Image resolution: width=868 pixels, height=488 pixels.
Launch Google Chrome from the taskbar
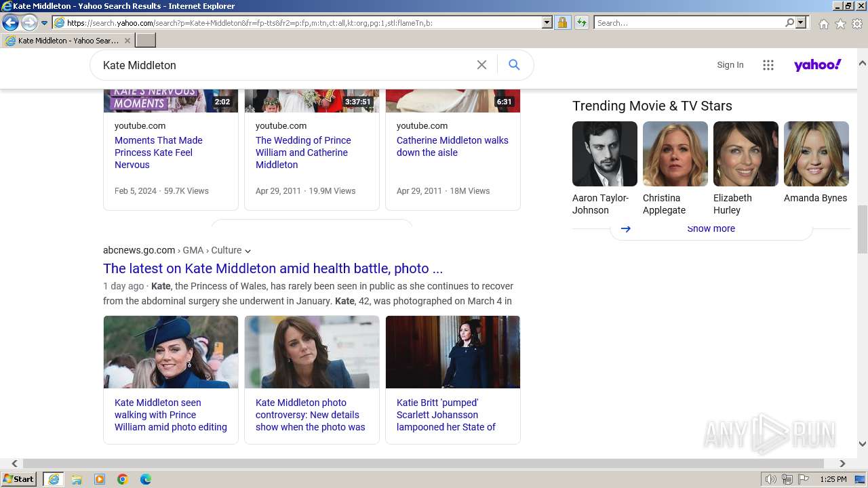pos(123,479)
